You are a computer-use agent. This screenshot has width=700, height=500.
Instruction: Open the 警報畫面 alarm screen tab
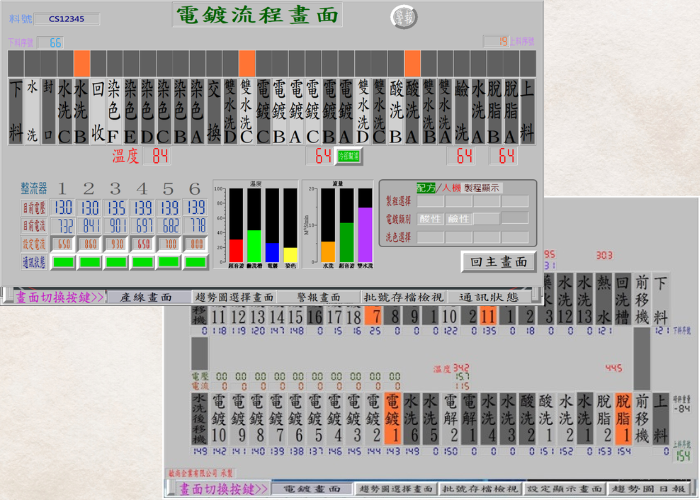pos(319,297)
